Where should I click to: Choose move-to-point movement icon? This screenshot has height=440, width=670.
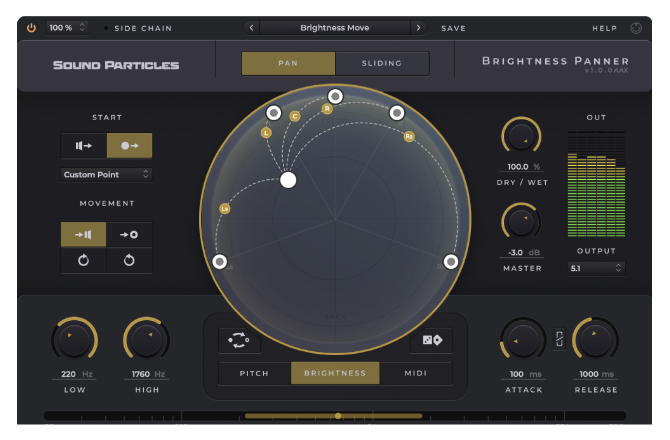(129, 235)
